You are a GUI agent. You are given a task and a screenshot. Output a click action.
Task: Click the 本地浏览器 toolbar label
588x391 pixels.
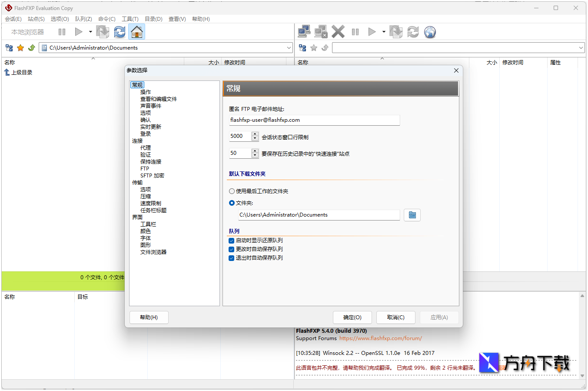click(28, 32)
